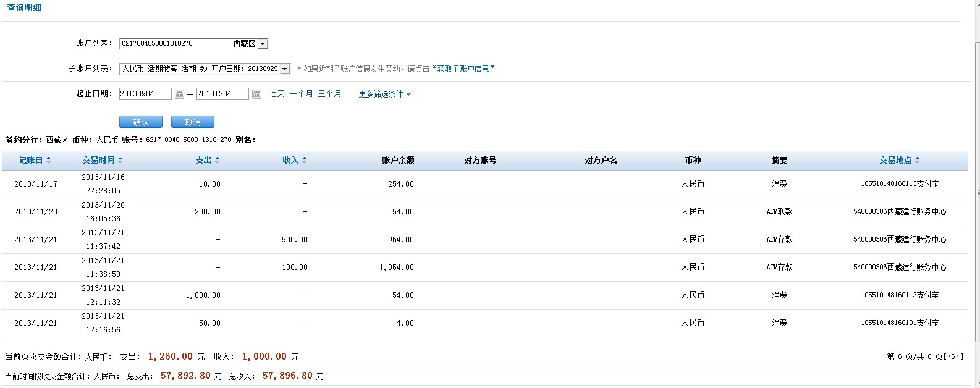Image resolution: width=980 pixels, height=388 pixels.
Task: Click the balance value 954.00
Action: click(x=401, y=240)
